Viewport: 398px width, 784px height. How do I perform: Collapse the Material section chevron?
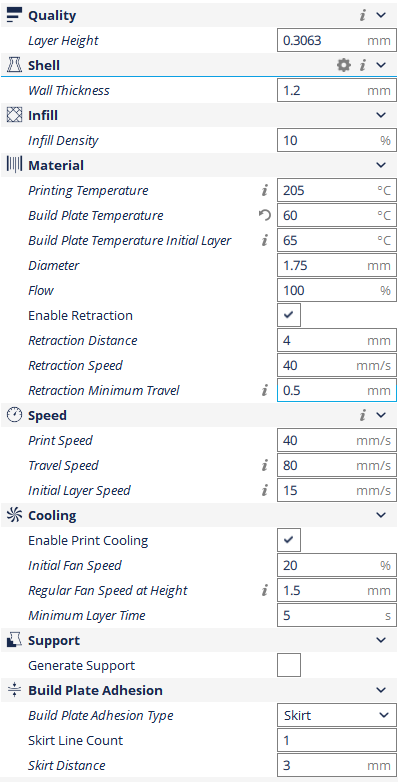(x=381, y=165)
